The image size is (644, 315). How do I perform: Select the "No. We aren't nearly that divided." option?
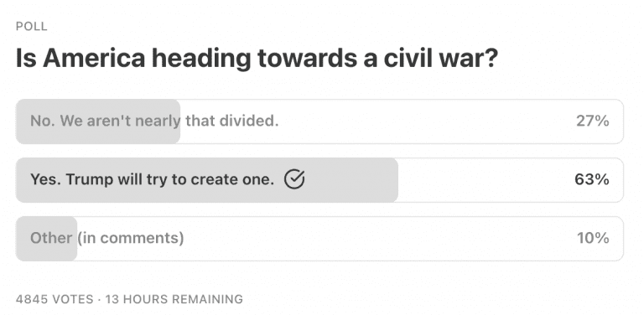coord(319,121)
